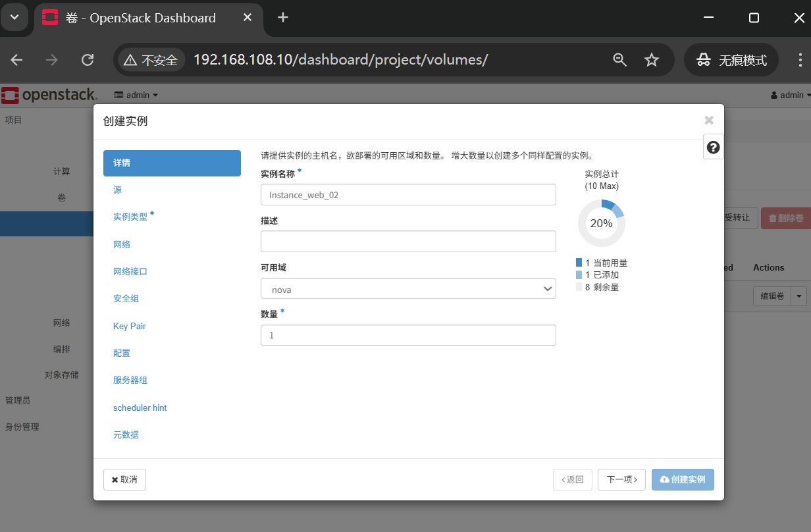This screenshot has height=532, width=811.
Task: Click the 描述 input field
Action: pos(408,242)
